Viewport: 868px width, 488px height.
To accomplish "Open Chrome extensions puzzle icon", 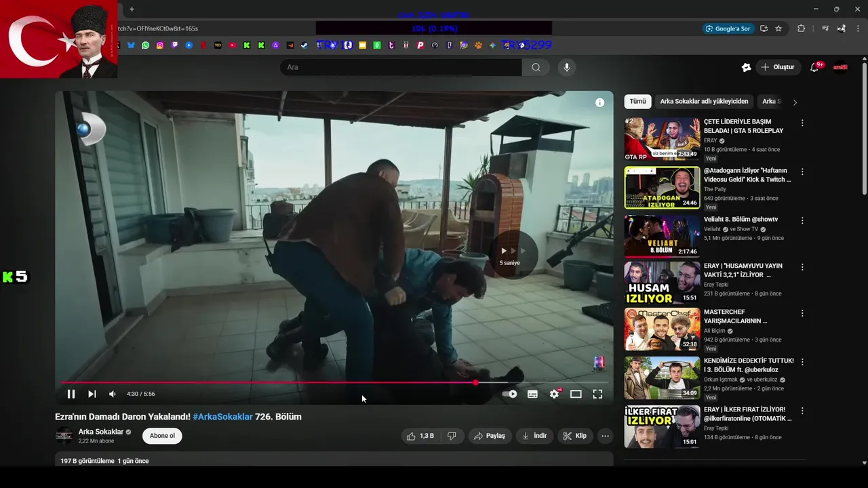I will click(801, 28).
